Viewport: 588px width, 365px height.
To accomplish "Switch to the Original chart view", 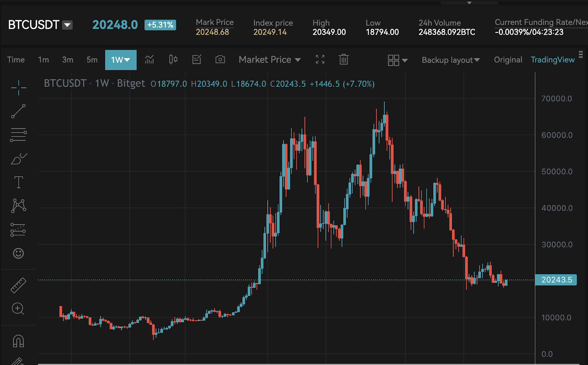I will tap(508, 60).
